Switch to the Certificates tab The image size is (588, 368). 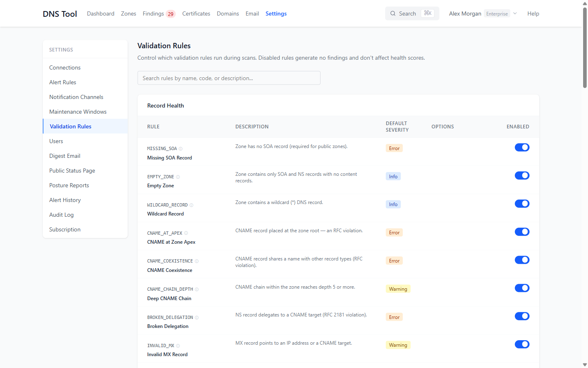[196, 13]
